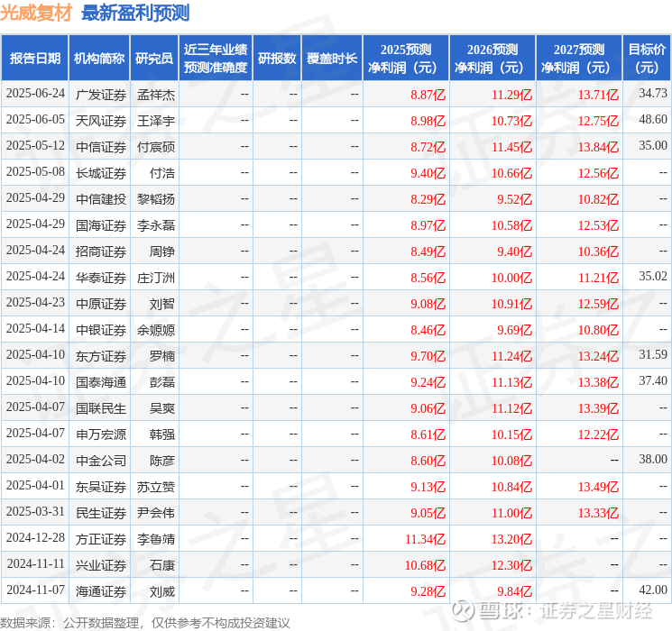This screenshot has height=631, width=672.
Task: Click the date 2024-11-11
Action: (35, 563)
